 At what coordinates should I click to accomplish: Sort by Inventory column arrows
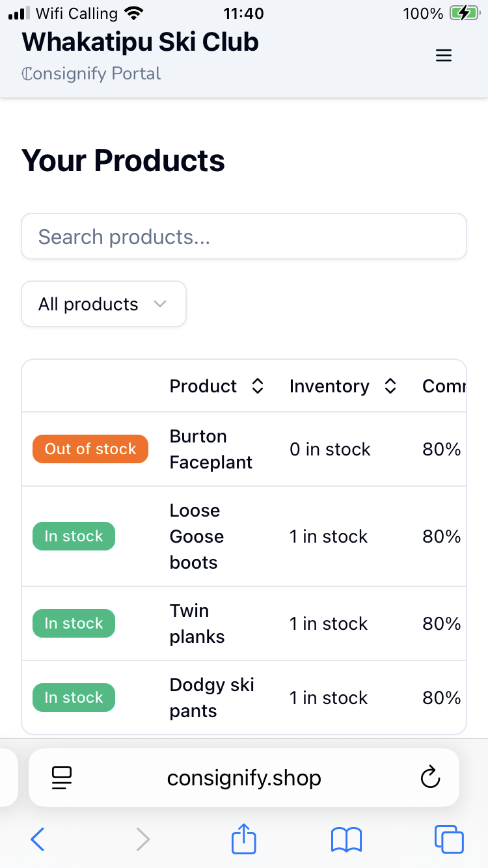coord(390,387)
